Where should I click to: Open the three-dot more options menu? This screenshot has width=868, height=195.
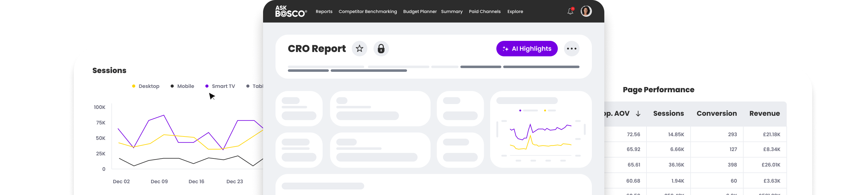pyautogui.click(x=571, y=49)
